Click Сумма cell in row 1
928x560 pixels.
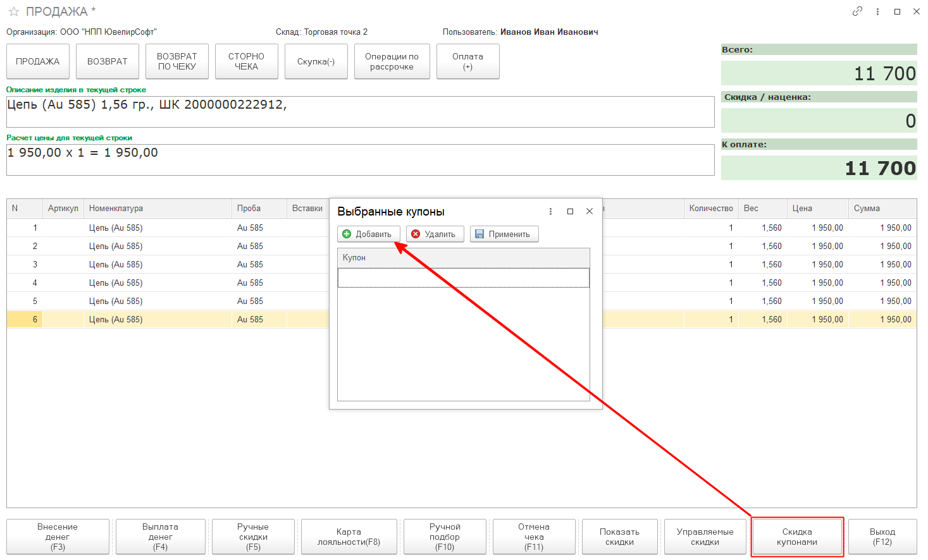click(x=882, y=228)
